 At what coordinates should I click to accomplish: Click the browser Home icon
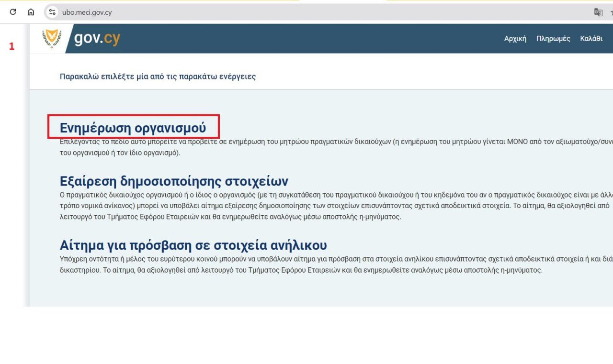pos(31,12)
